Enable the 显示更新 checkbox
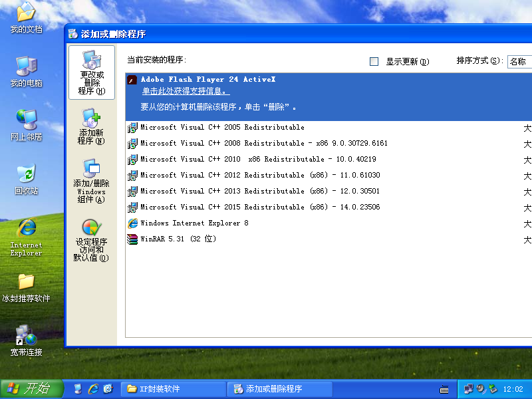Viewport: 532px width, 399px height. 374,61
